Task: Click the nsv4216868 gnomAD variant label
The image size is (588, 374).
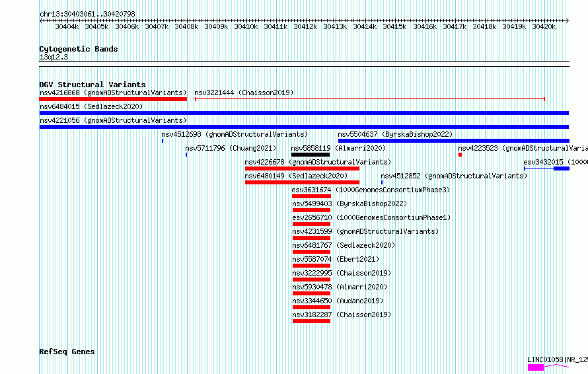Action: coord(113,93)
